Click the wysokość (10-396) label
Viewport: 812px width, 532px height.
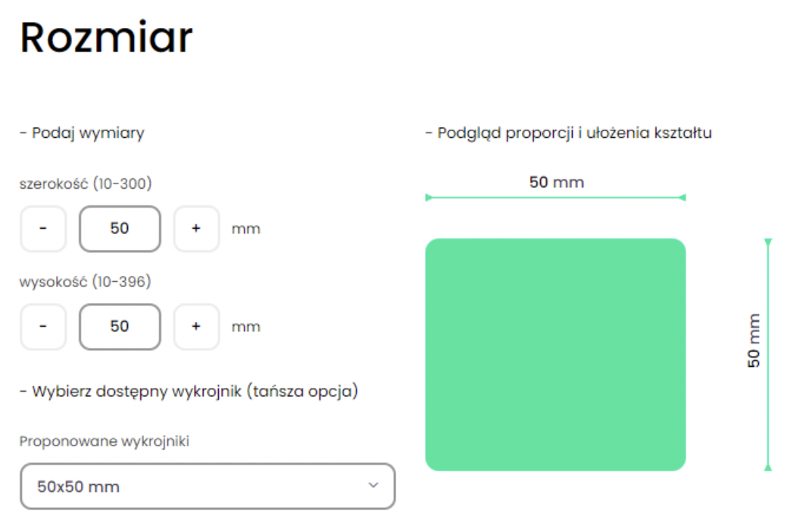pos(86,282)
